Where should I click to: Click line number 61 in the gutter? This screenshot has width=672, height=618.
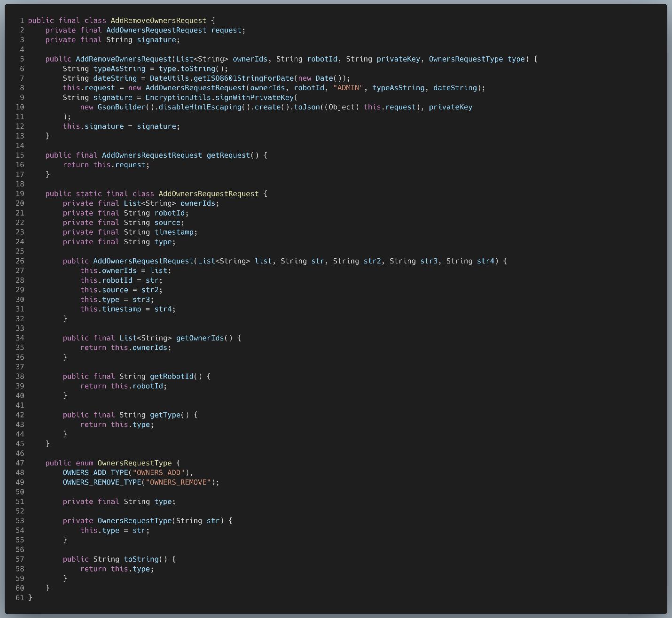(20, 598)
